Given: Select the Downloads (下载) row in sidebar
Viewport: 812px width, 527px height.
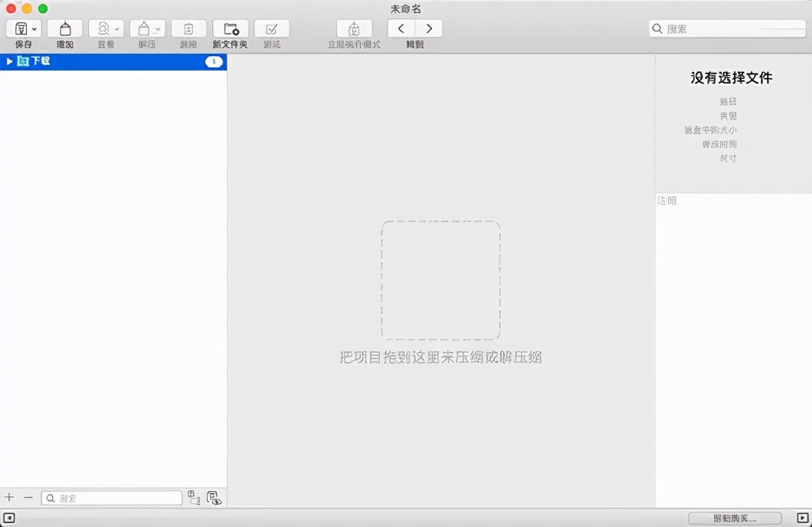Looking at the screenshot, I should (x=113, y=61).
